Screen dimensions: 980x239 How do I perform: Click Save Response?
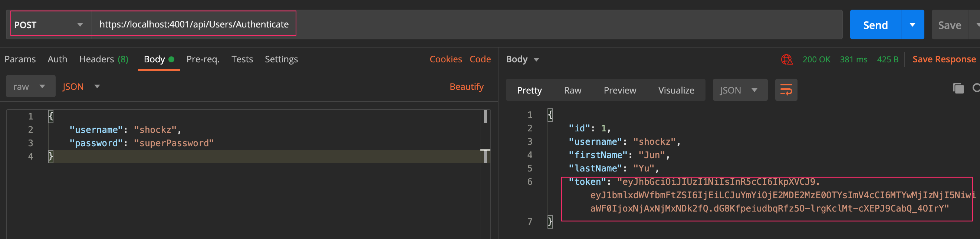tap(944, 59)
